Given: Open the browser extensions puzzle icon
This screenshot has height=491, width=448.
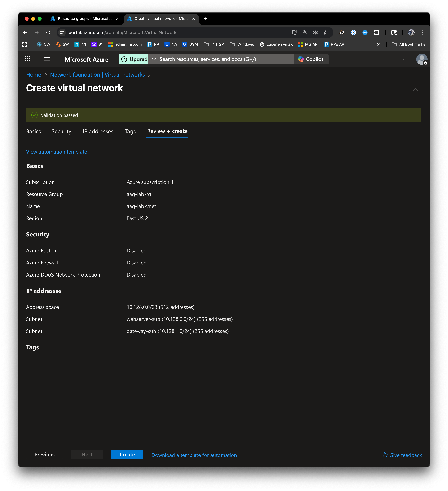Looking at the screenshot, I should [377, 32].
